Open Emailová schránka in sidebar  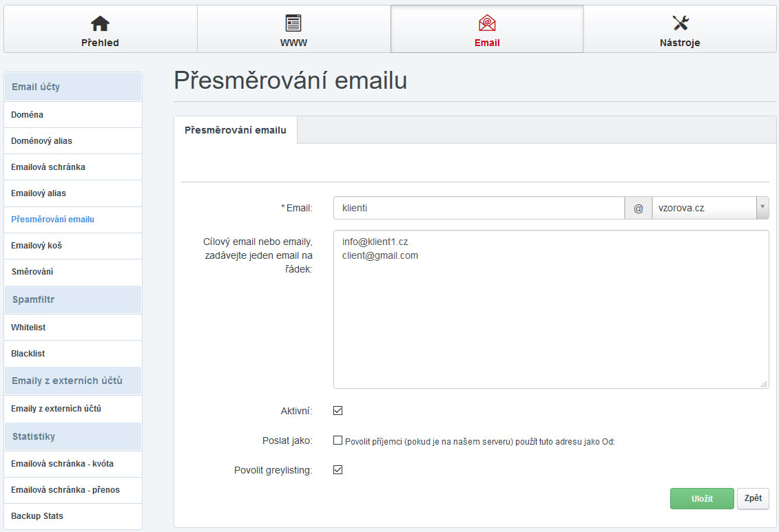tap(48, 167)
